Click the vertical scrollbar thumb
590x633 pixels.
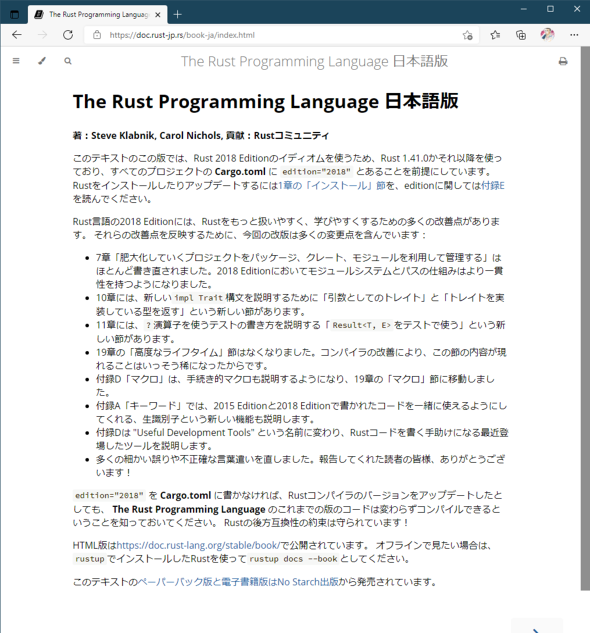click(585, 318)
